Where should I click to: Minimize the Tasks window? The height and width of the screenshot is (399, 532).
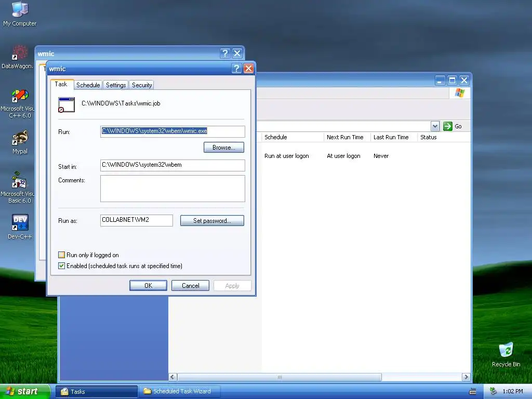tap(440, 81)
